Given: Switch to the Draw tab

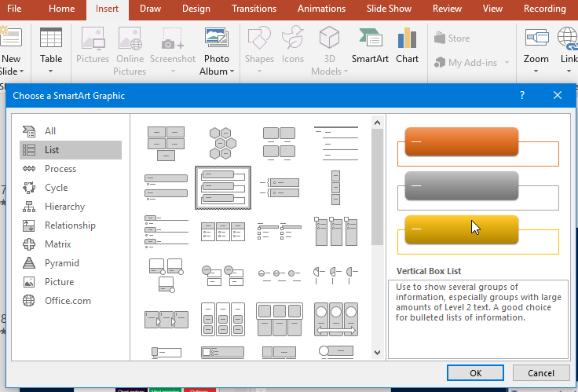Looking at the screenshot, I should (x=150, y=9).
